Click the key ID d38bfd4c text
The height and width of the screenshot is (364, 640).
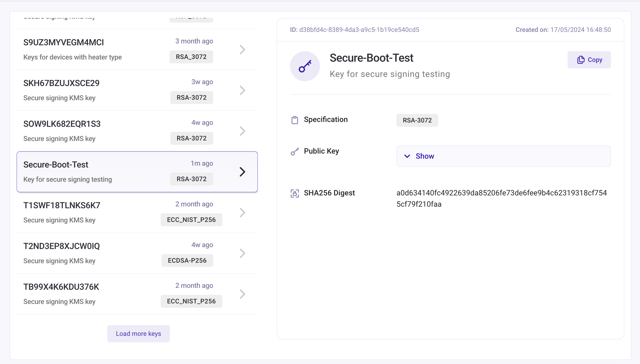[x=359, y=30]
